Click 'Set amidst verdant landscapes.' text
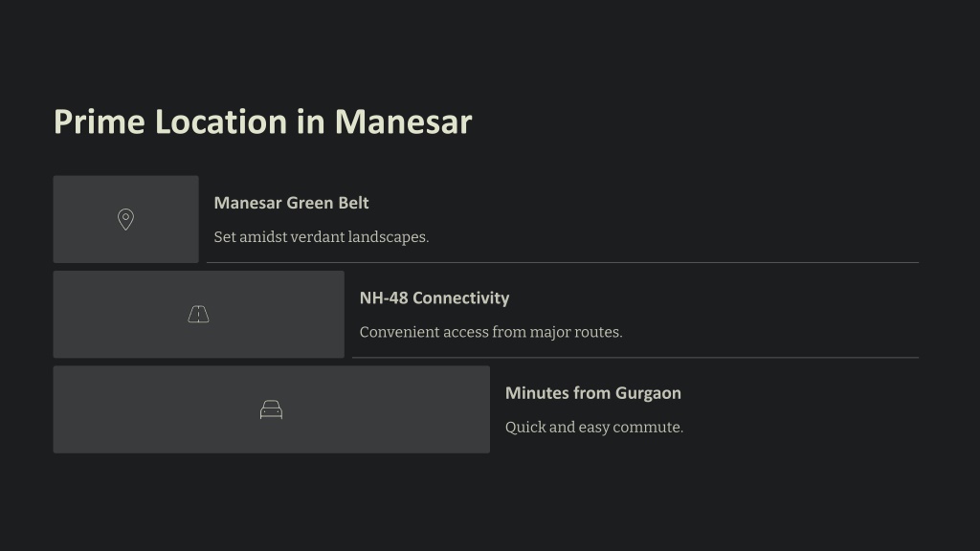Screen dimensions: 980x551 [322, 237]
